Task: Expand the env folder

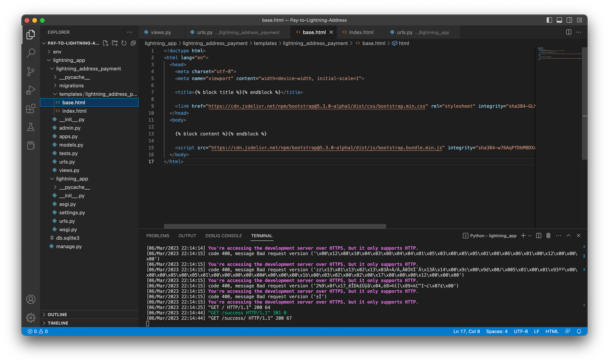Action: (49, 52)
